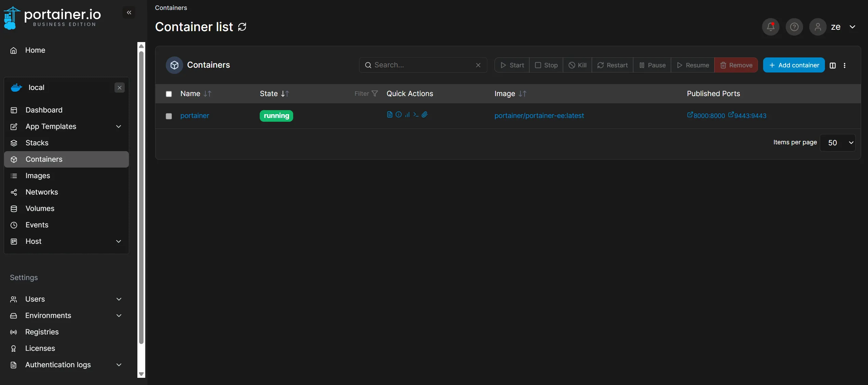Viewport: 868px width, 385px height.
Task: Inspect portainer container via info icon
Action: click(398, 115)
